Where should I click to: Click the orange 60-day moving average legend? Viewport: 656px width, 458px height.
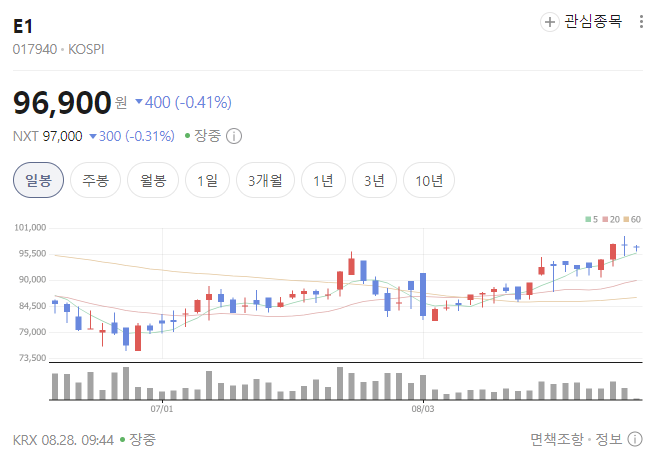(x=632, y=219)
